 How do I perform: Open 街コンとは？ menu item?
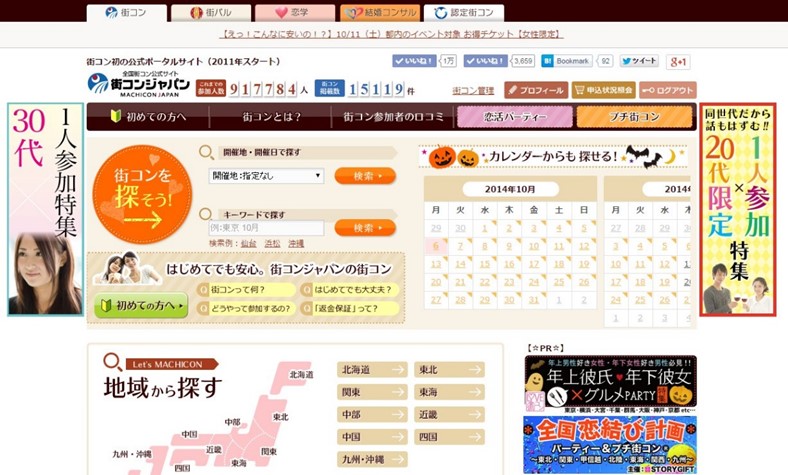(x=271, y=117)
